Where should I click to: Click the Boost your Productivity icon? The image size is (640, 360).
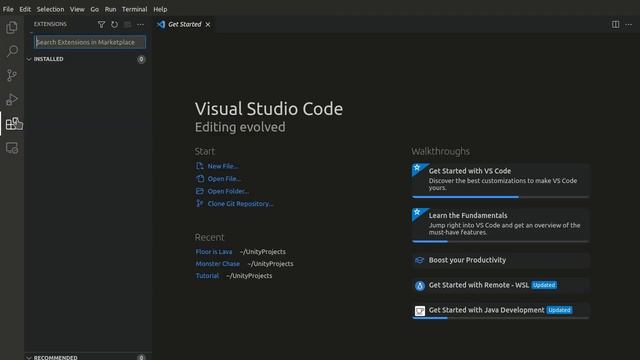point(420,260)
